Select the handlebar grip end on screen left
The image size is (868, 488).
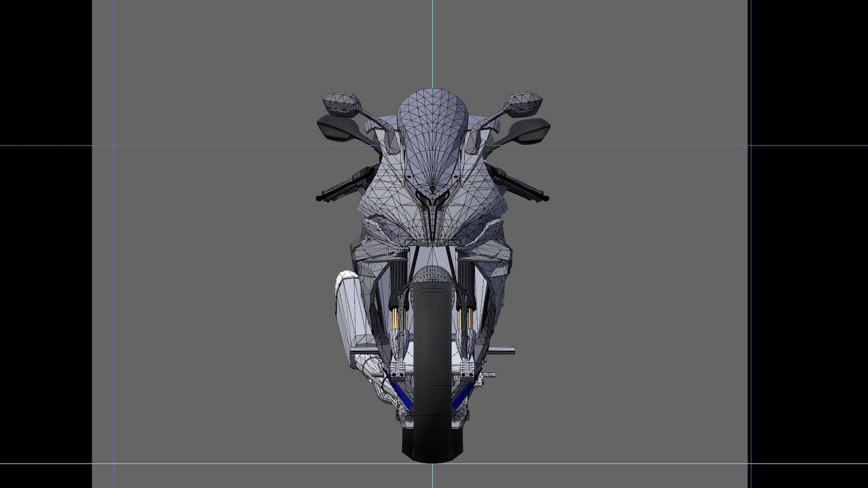coord(320,198)
